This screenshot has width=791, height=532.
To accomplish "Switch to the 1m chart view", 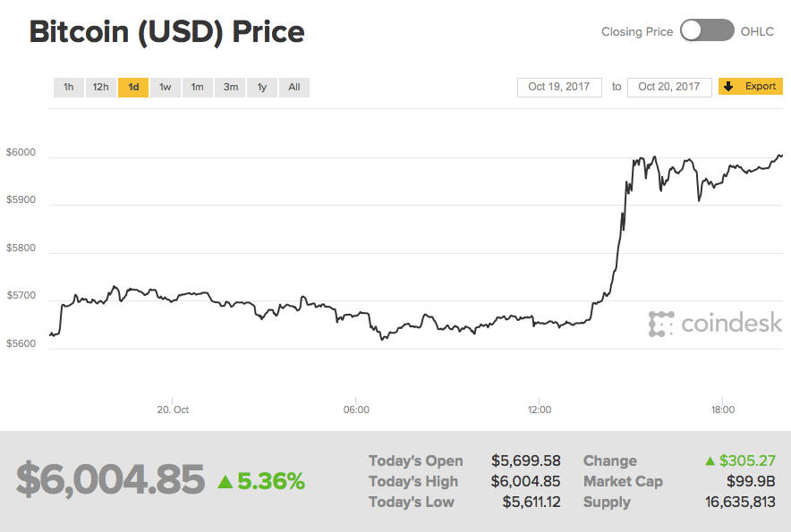I will tap(198, 87).
